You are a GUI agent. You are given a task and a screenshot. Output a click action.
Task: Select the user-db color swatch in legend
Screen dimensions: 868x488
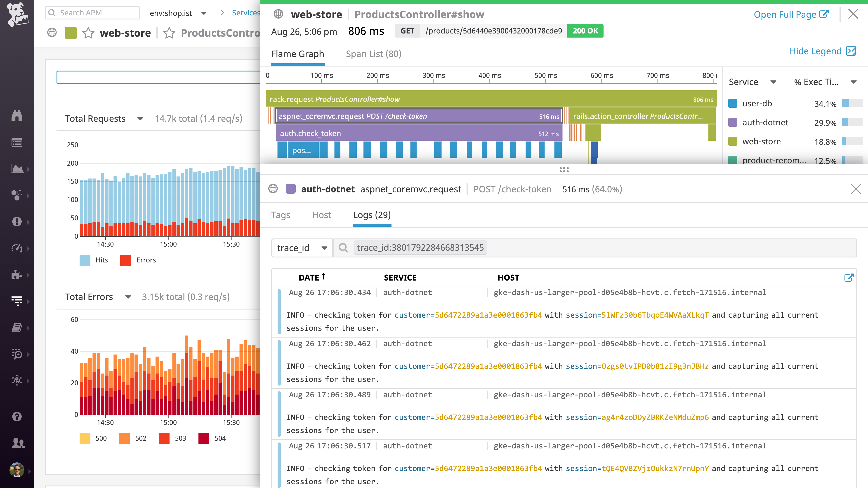pos(733,103)
